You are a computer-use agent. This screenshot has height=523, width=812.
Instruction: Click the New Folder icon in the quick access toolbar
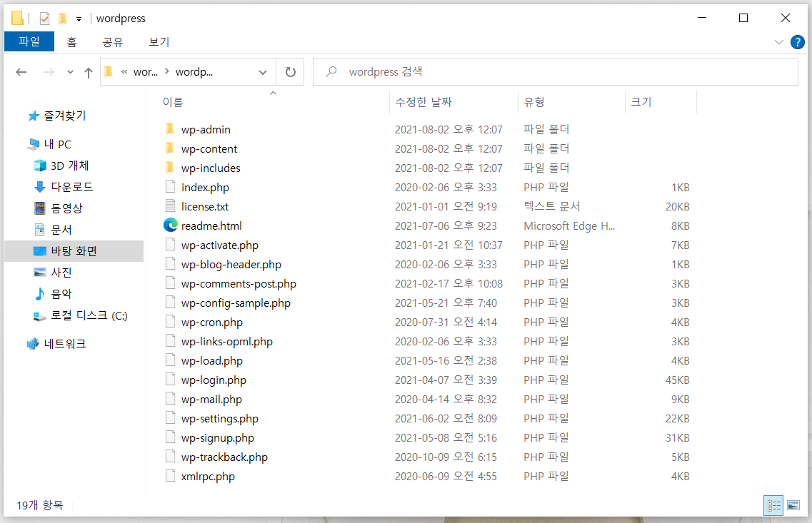point(63,19)
